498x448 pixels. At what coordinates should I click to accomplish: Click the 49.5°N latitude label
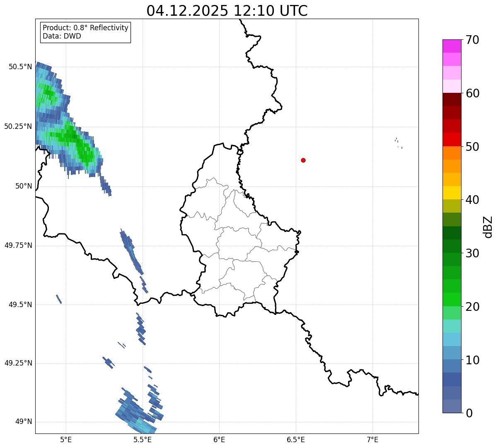pyautogui.click(x=20, y=305)
